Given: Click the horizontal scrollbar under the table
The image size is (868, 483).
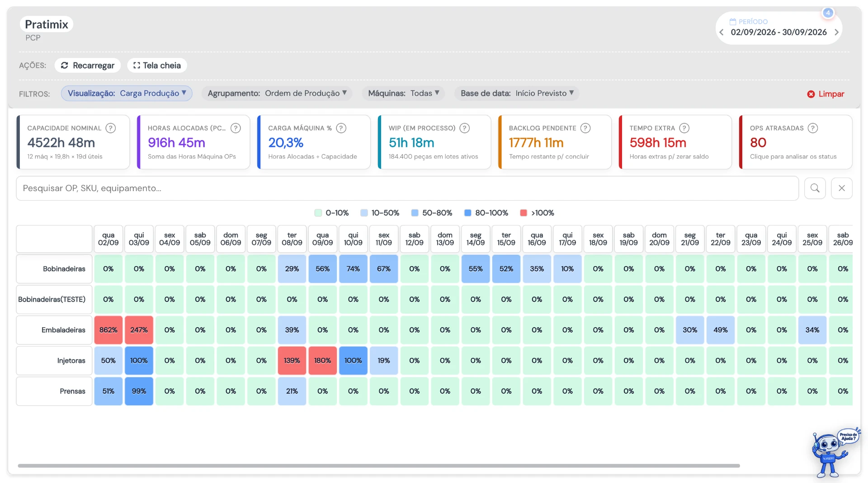Looking at the screenshot, I should click(379, 465).
